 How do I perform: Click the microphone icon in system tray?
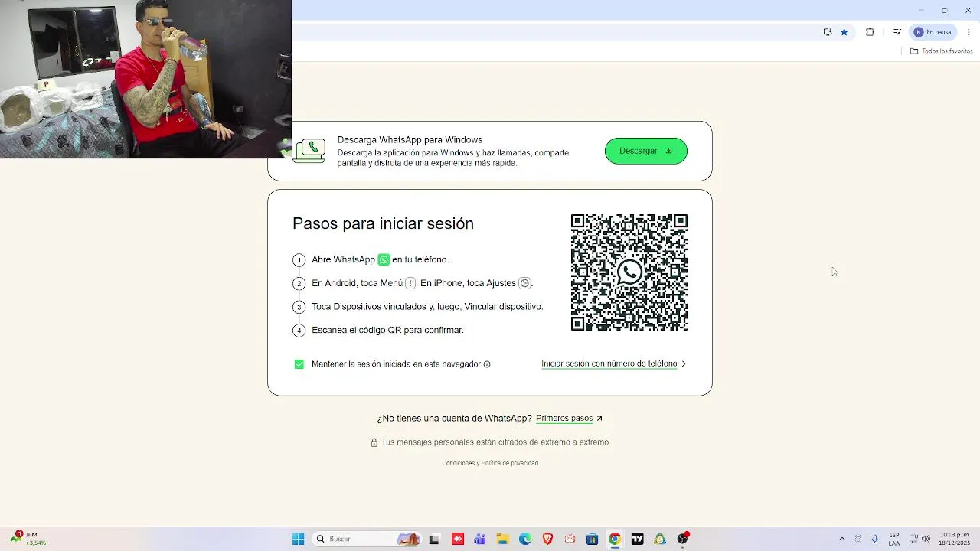point(875,539)
